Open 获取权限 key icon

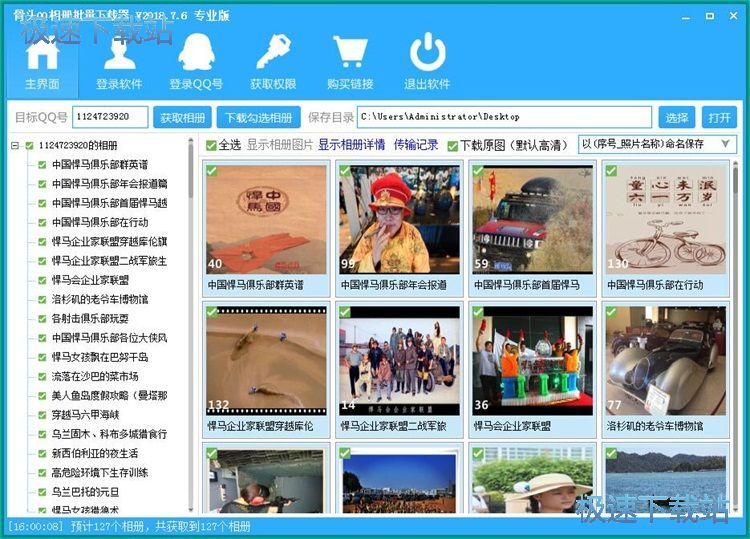pos(273,62)
